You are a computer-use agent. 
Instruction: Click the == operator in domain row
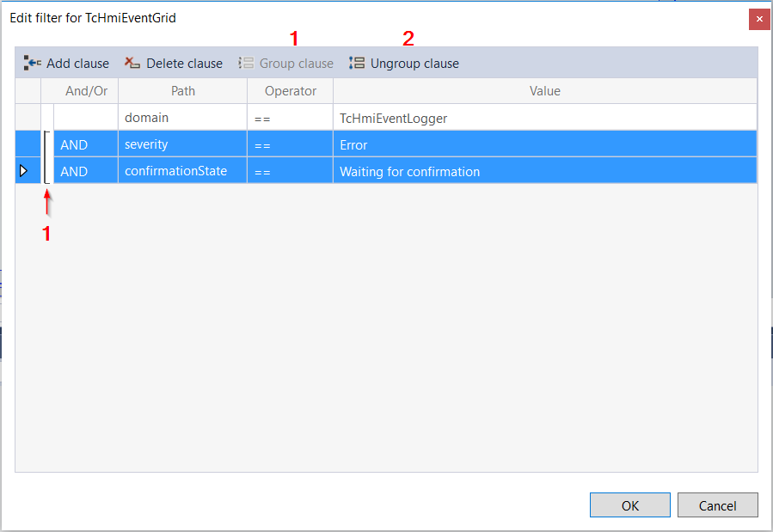click(x=291, y=118)
